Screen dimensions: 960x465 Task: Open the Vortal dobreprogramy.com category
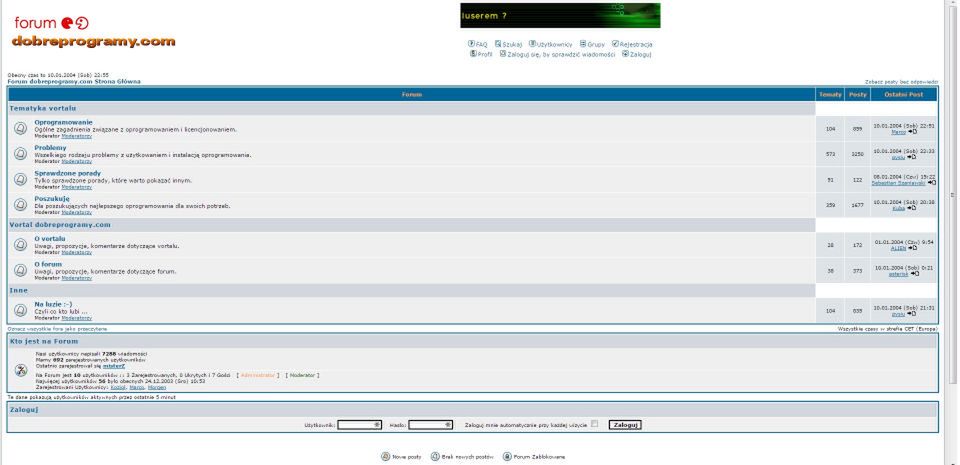click(60, 225)
